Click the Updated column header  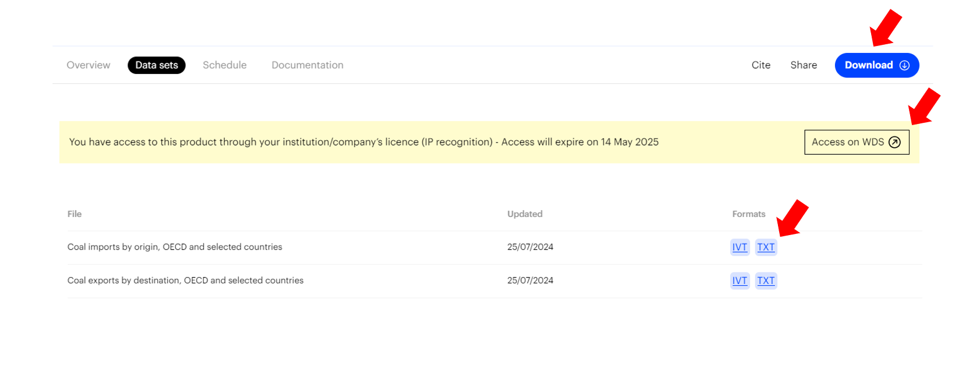[525, 214]
